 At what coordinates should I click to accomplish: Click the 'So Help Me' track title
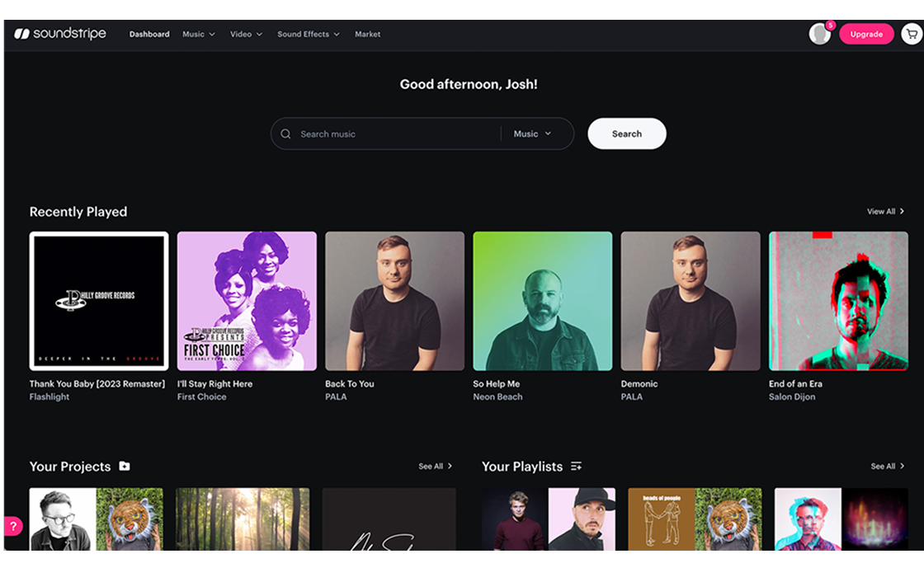point(496,384)
